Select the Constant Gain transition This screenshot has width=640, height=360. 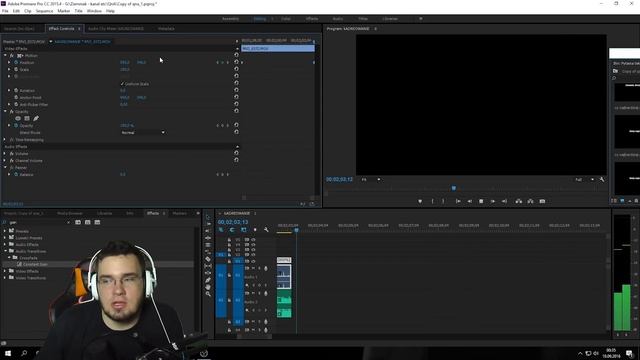coord(35,264)
